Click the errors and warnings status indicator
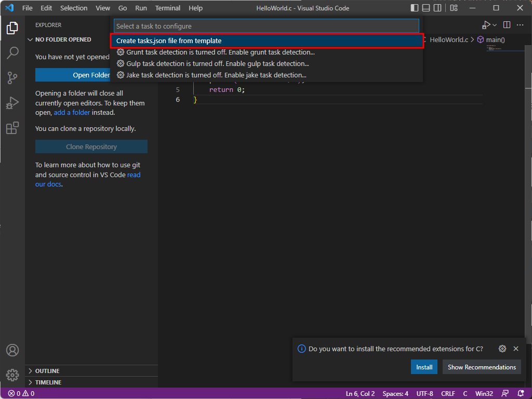Screen dimensions: 532x399 pyautogui.click(x=21, y=394)
